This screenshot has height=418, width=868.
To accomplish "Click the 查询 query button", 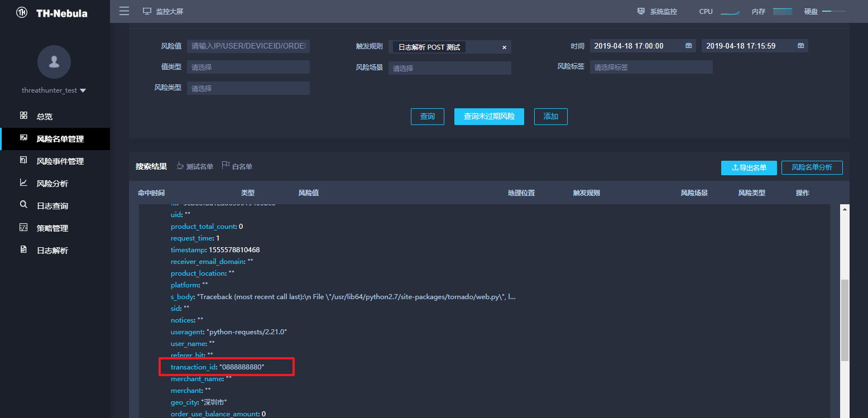I will tap(428, 117).
